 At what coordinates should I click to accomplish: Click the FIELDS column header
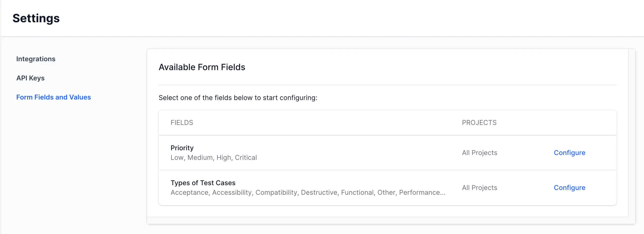click(182, 123)
